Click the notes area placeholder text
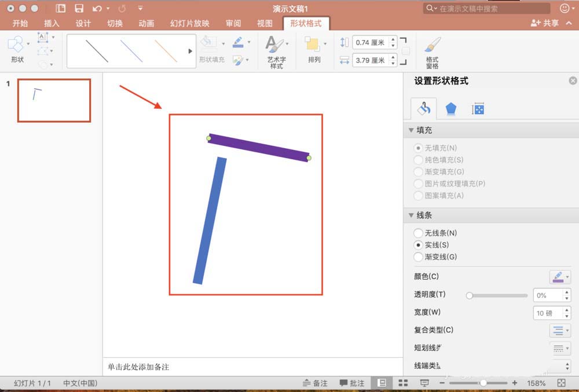The image size is (579, 392). (138, 367)
